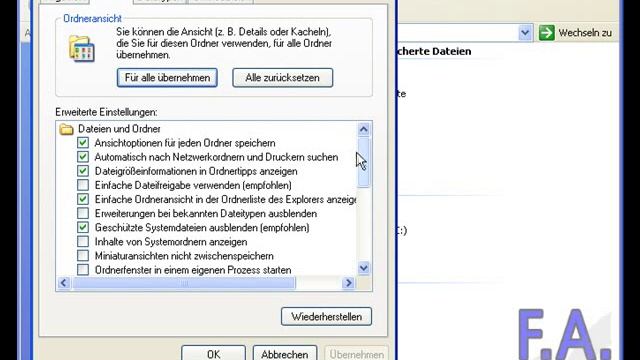Uncheck Geschützte Systemdateien ausblenden

point(83,227)
